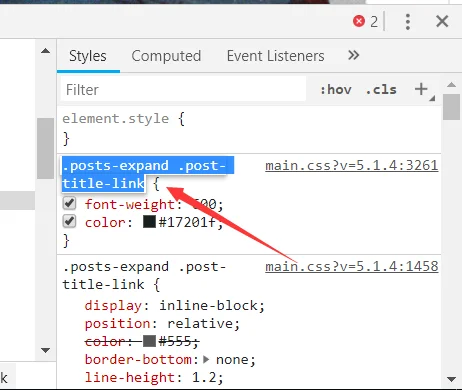Toggle the :hov element state panel

click(x=336, y=90)
